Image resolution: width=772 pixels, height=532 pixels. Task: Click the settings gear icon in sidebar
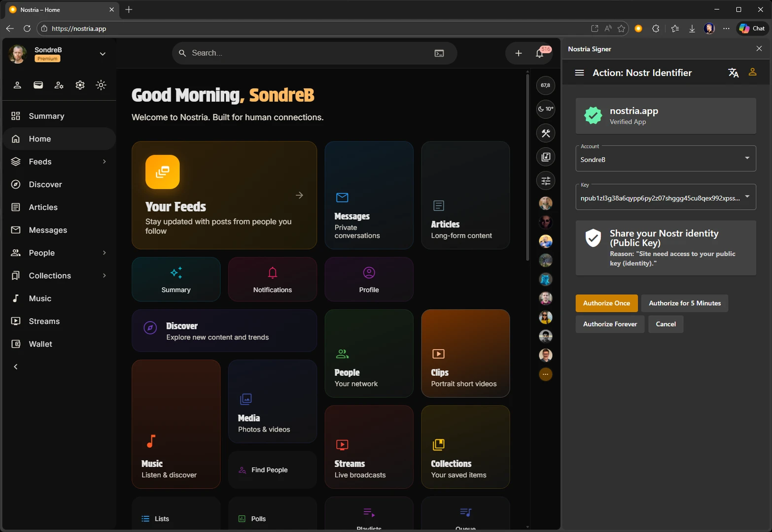(80, 85)
